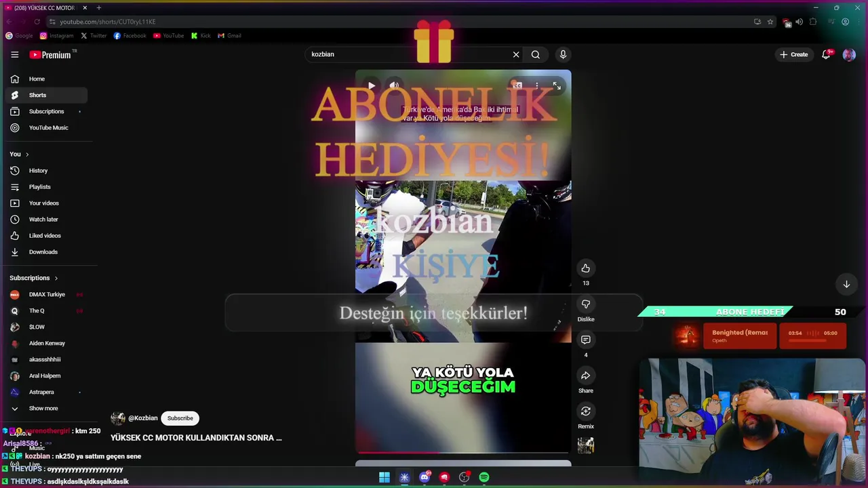Bookmark this page with the star
Viewport: 868px width, 488px height.
tap(770, 22)
